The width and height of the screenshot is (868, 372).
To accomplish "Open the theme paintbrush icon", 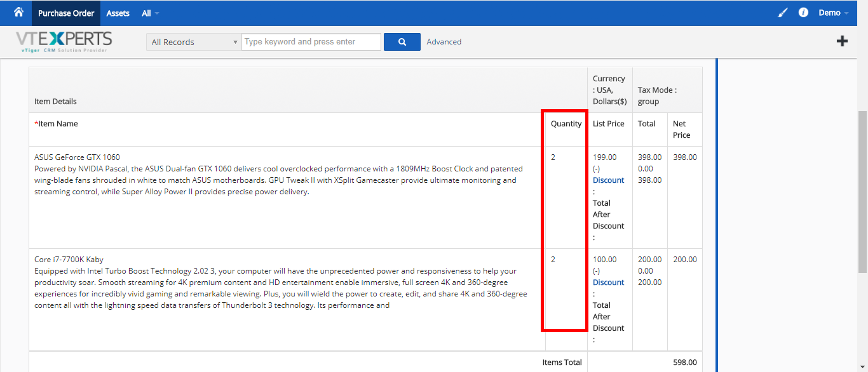I will (783, 13).
